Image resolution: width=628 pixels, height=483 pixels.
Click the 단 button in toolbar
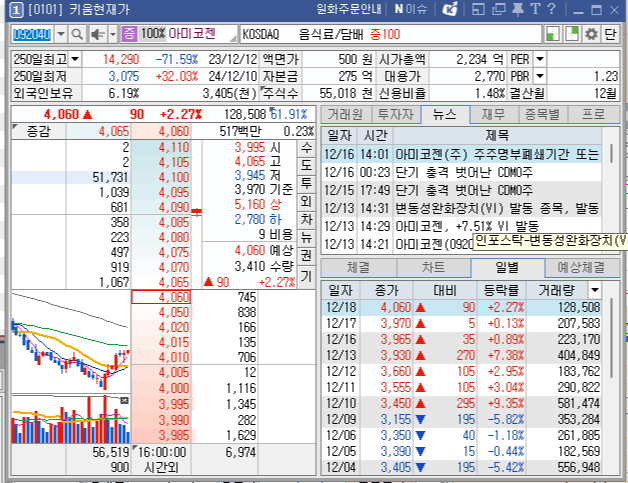[610, 34]
